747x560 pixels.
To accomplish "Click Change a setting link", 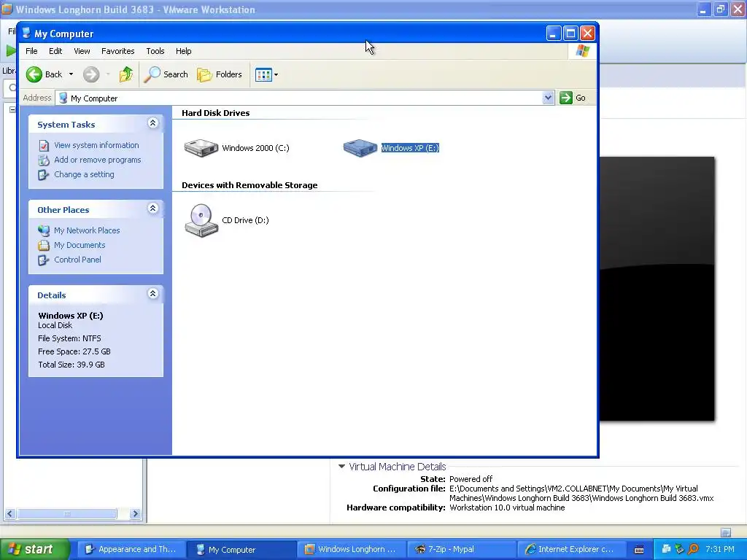I will click(84, 174).
